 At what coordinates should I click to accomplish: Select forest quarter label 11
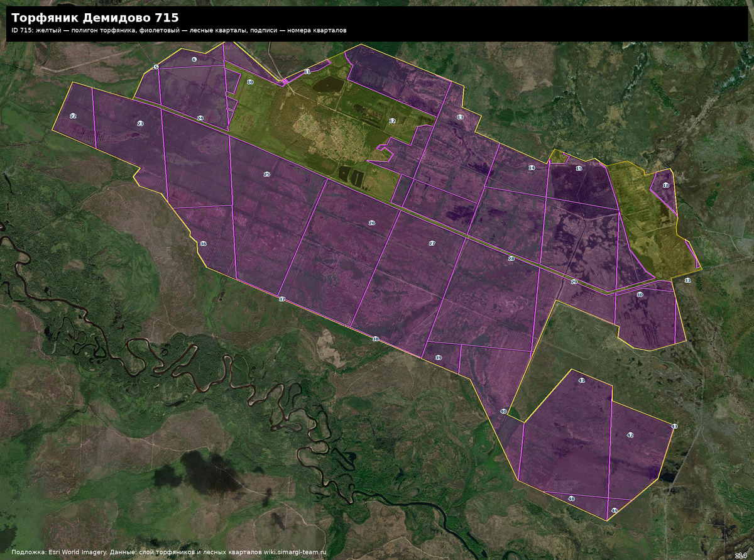(x=307, y=72)
